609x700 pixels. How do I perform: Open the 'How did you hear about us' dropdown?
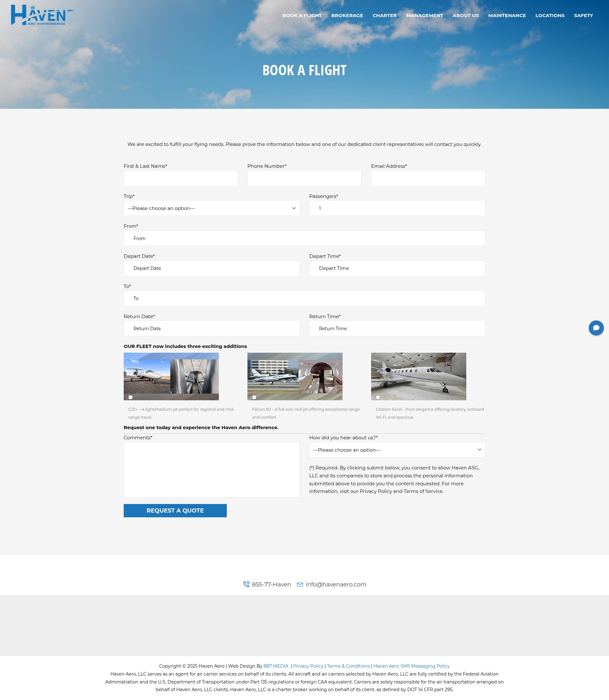tap(397, 449)
